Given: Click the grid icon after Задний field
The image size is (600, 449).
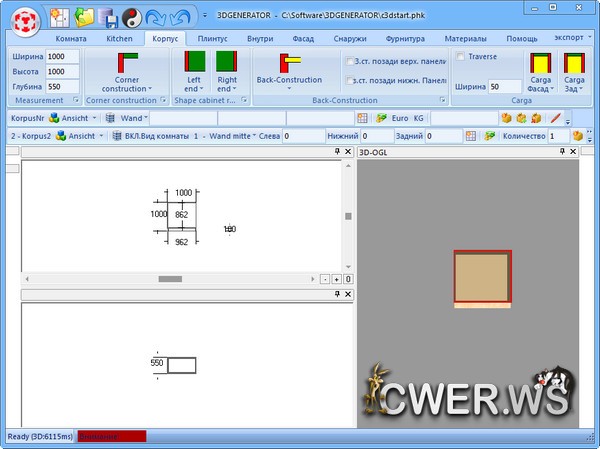Looking at the screenshot, I should tap(471, 136).
